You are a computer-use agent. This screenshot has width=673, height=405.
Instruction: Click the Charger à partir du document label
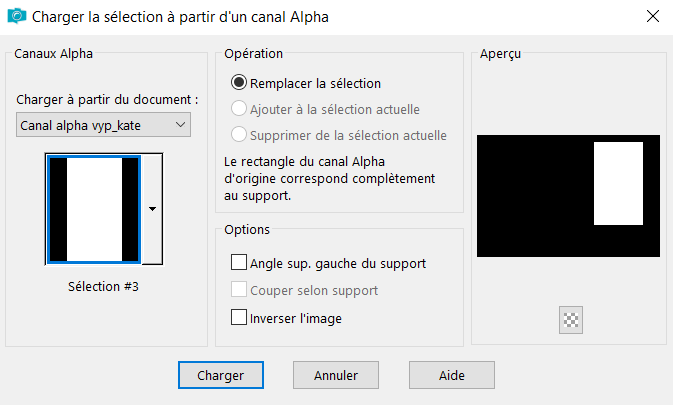point(107,100)
